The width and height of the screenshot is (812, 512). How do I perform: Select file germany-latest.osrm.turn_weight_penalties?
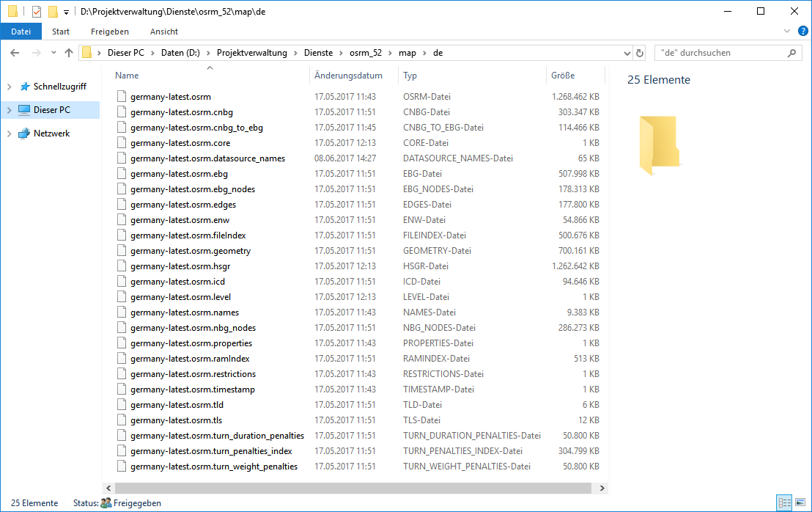tap(214, 467)
